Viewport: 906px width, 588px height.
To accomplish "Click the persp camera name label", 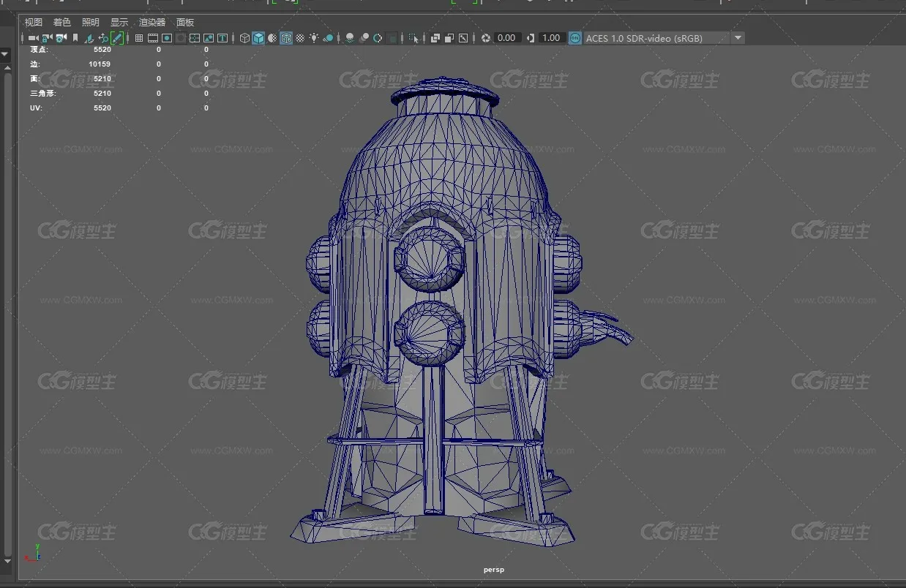I will (494, 570).
